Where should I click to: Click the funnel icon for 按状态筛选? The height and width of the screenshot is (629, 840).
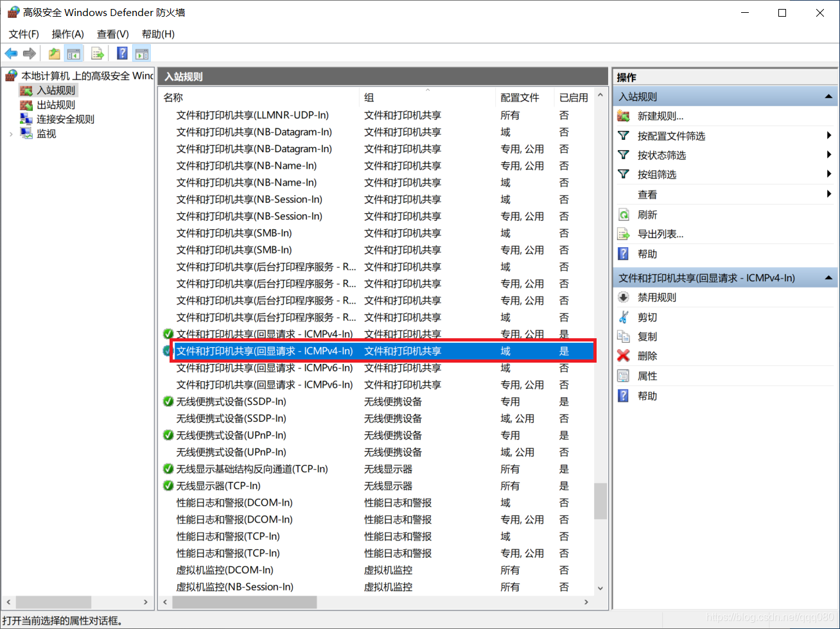click(x=624, y=155)
